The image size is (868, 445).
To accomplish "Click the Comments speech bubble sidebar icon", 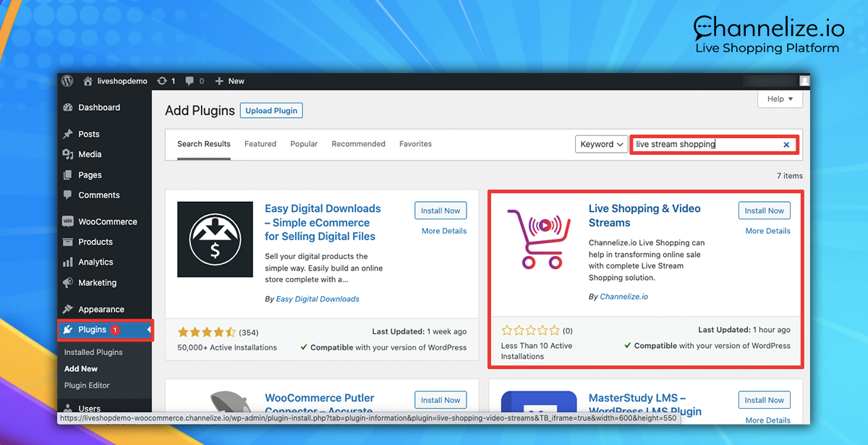I will (x=68, y=195).
